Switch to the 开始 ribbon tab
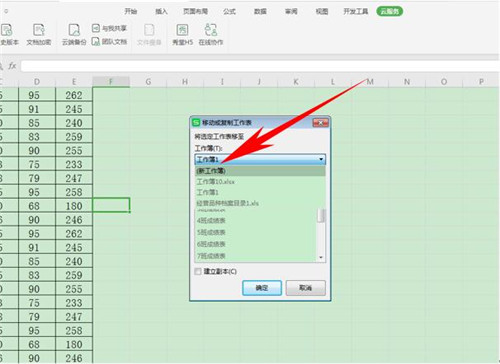The image size is (500, 364). (131, 11)
